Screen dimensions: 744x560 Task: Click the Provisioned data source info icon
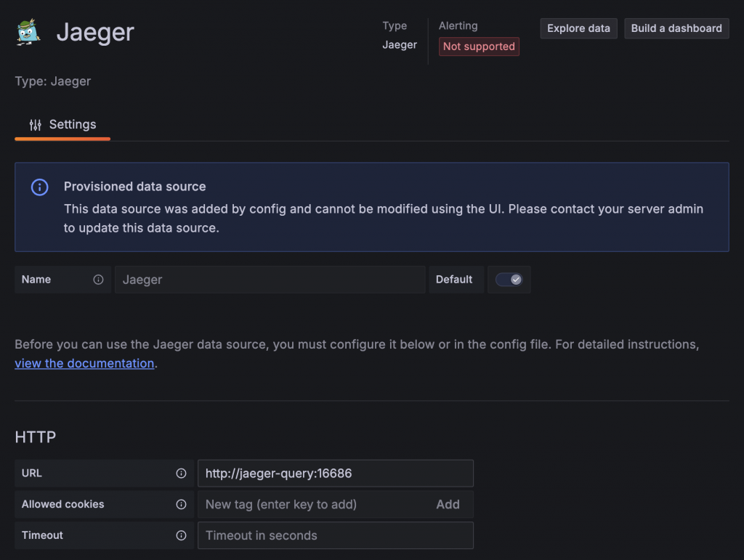pos(40,187)
